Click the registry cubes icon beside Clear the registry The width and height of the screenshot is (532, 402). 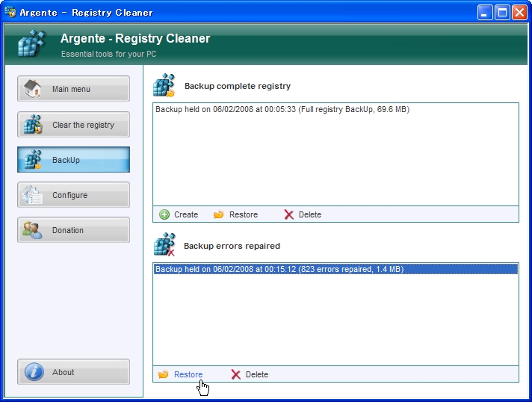click(x=33, y=125)
